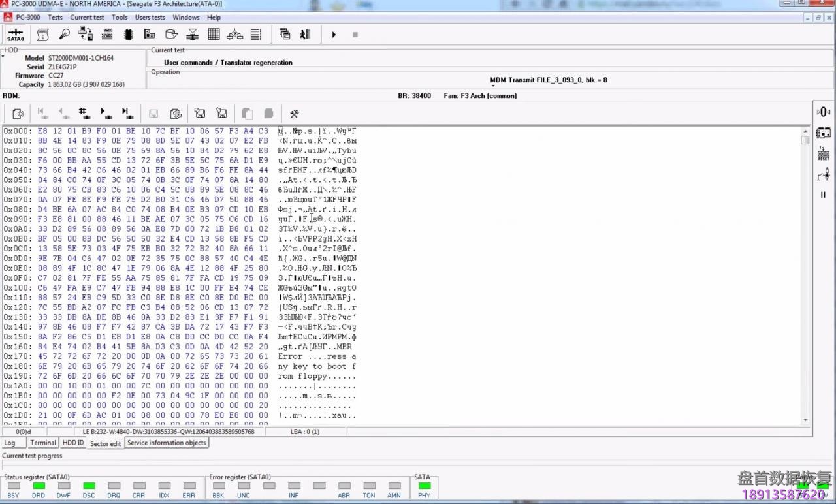Open the terminal baud rate tool icon

click(107, 34)
